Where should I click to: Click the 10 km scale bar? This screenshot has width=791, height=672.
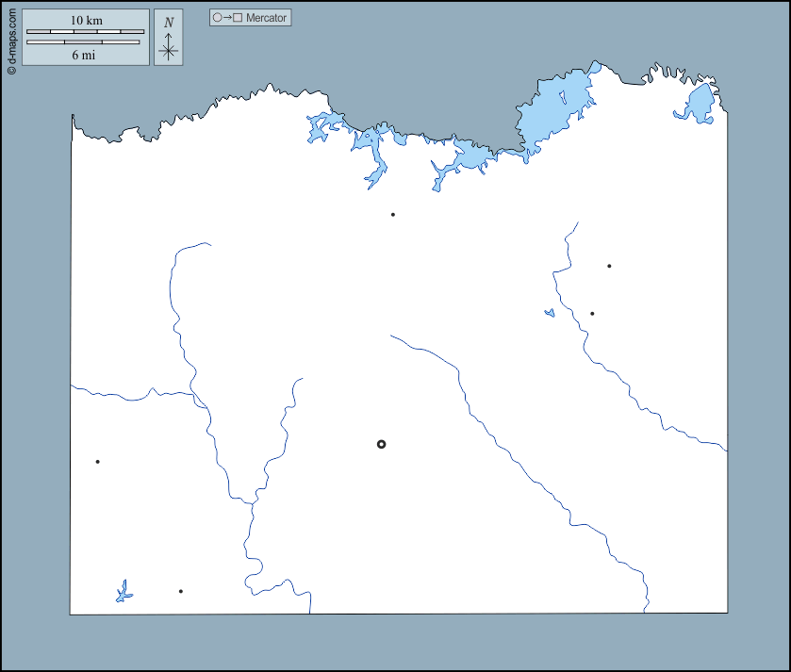(x=86, y=31)
